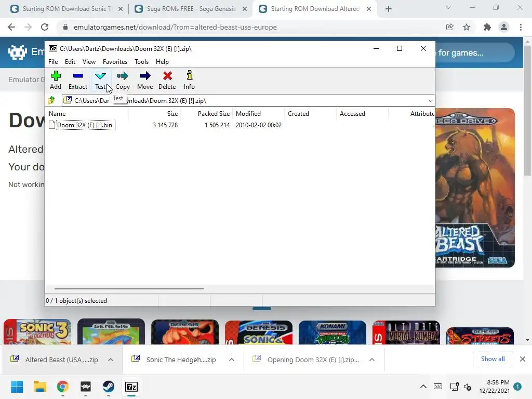This screenshot has width=532, height=399.
Task: Use the Move toolbar button
Action: [145, 81]
